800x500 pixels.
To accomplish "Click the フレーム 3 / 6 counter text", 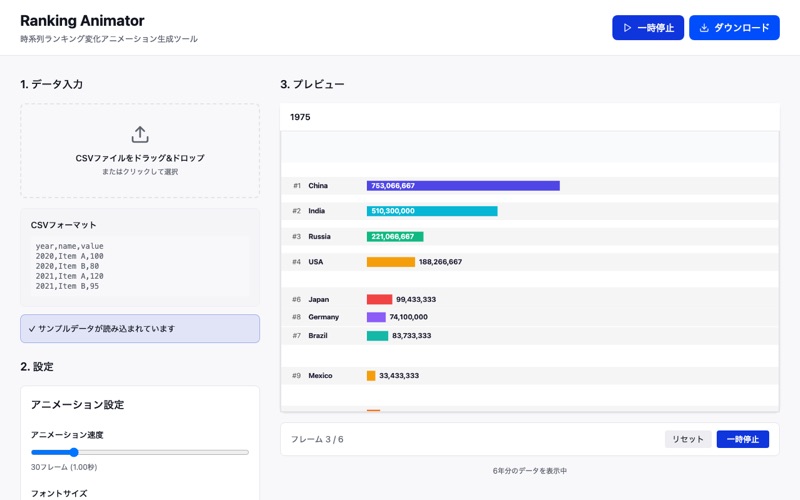I will [x=317, y=439].
